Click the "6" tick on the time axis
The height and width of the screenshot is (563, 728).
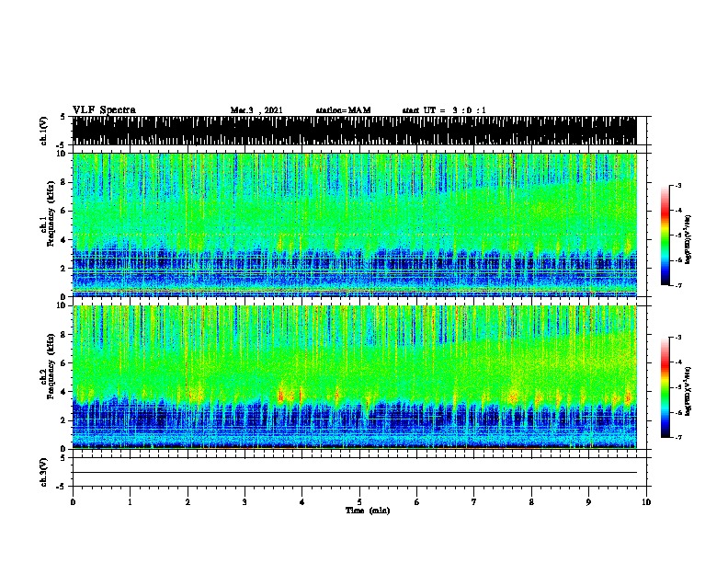click(416, 502)
